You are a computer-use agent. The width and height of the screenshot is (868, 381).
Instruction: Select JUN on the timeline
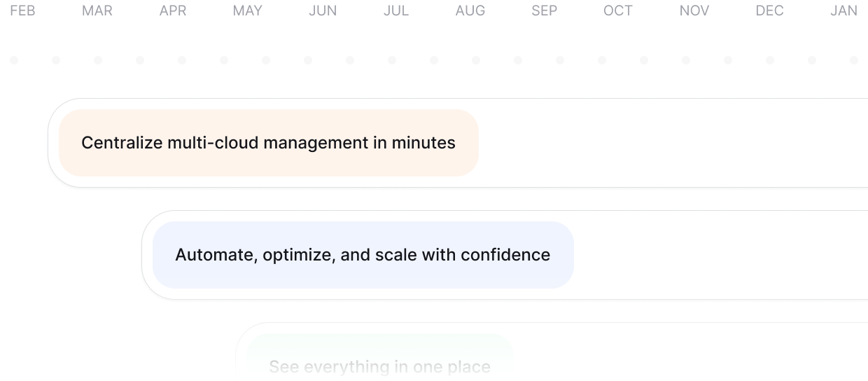click(x=323, y=11)
